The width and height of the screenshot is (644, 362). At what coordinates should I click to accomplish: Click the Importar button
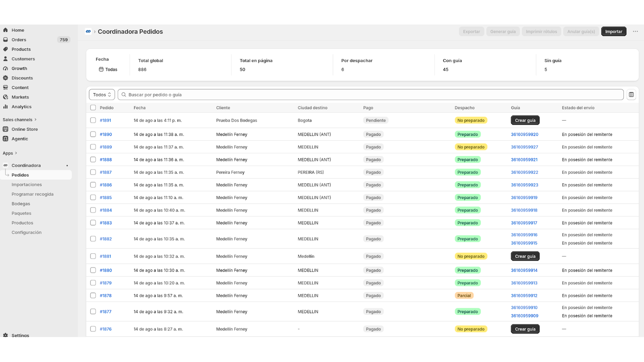tap(613, 31)
